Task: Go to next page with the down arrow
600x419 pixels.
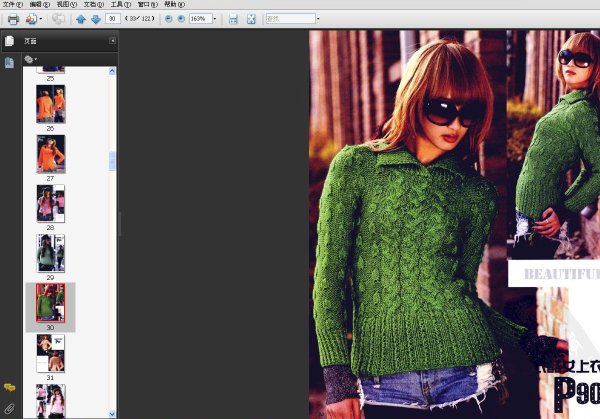Action: (96, 19)
